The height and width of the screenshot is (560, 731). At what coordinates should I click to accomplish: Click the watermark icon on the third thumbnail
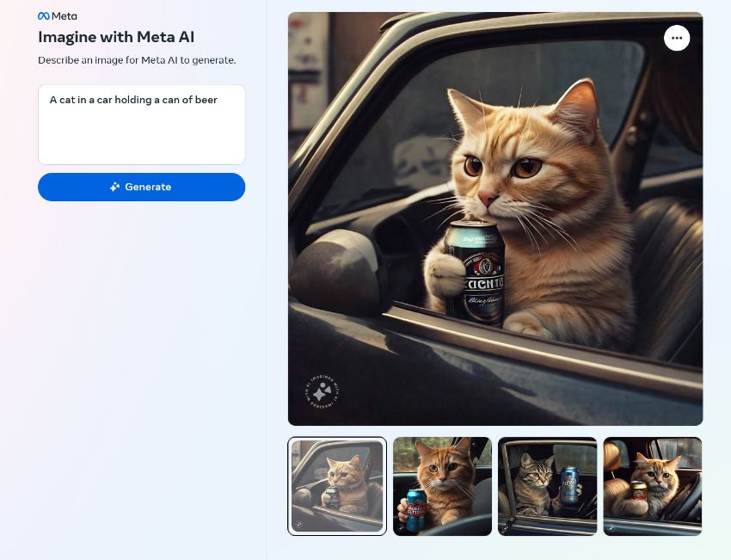(x=507, y=526)
